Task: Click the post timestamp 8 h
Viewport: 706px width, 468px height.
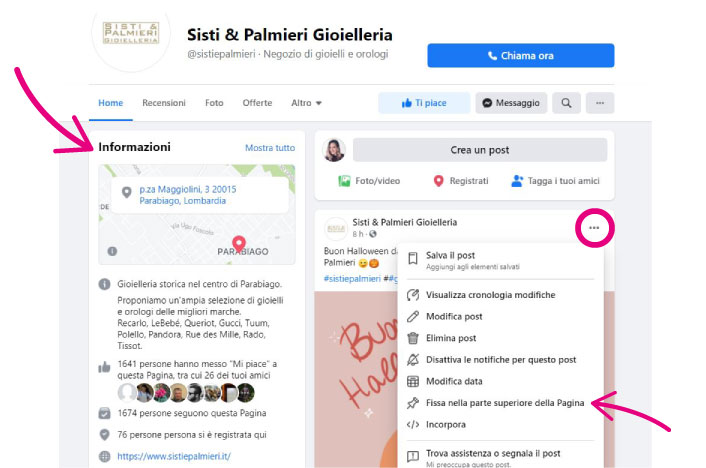Action: click(x=358, y=234)
